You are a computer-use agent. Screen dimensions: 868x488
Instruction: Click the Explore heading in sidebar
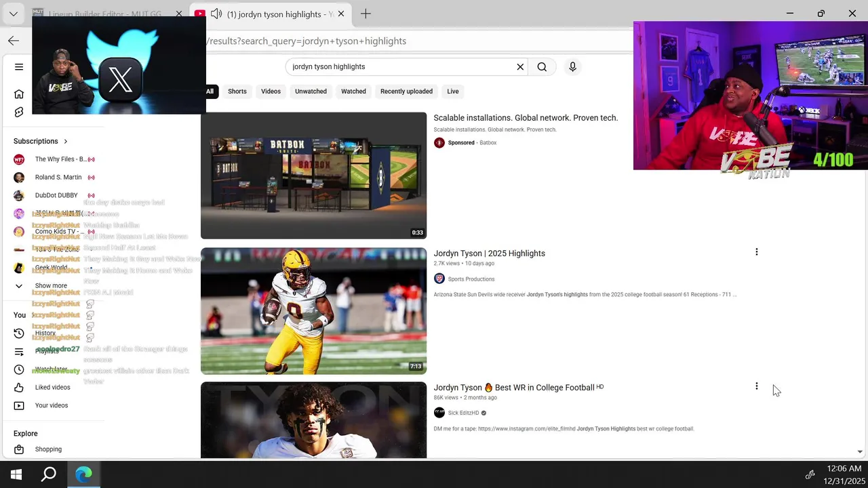pyautogui.click(x=26, y=434)
